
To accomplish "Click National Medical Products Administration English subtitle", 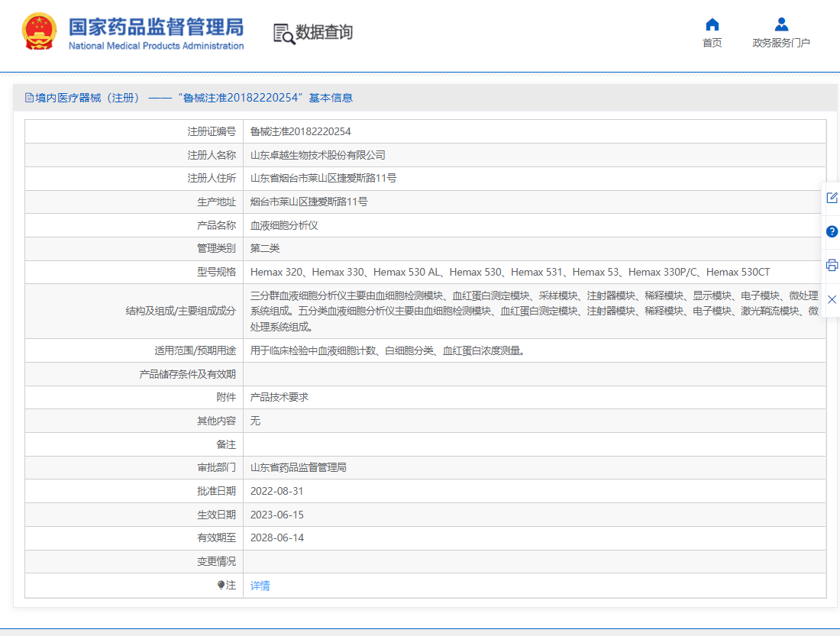I will point(156,46).
